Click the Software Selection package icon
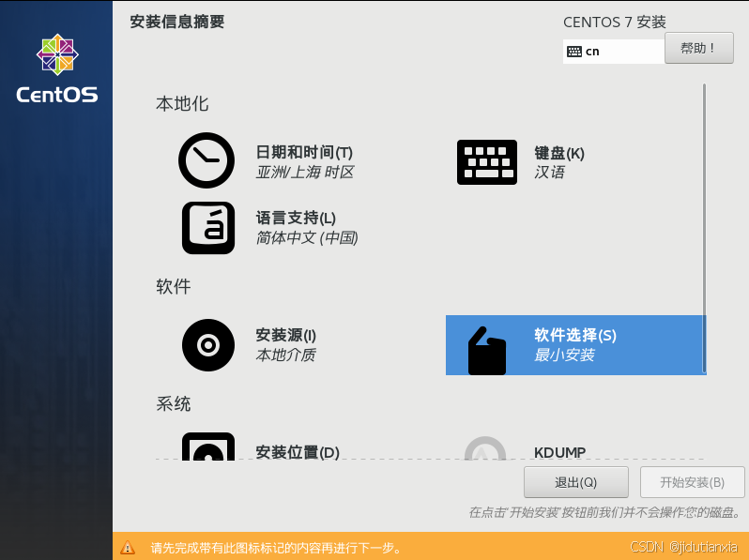Image resolution: width=749 pixels, height=560 pixels. pyautogui.click(x=486, y=351)
